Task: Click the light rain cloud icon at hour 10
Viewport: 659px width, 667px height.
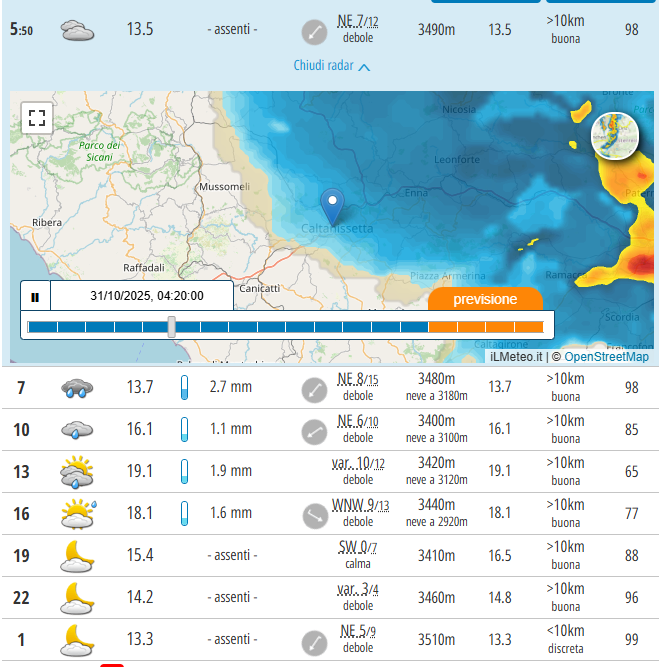Action: [77, 430]
